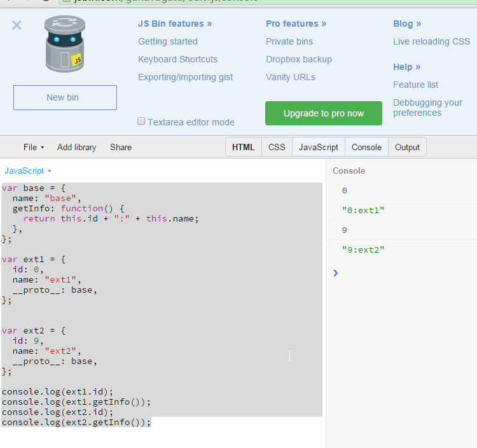Toggle the HTML panel tab

tap(244, 147)
